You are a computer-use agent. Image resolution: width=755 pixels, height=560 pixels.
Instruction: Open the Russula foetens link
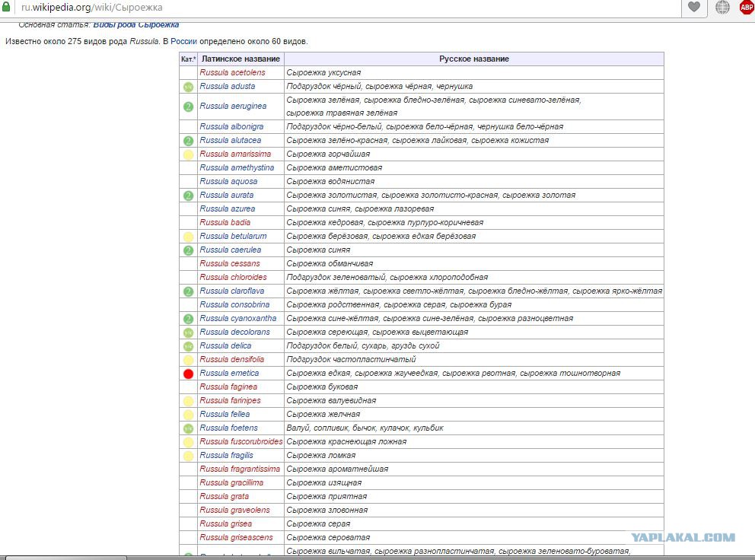point(229,428)
